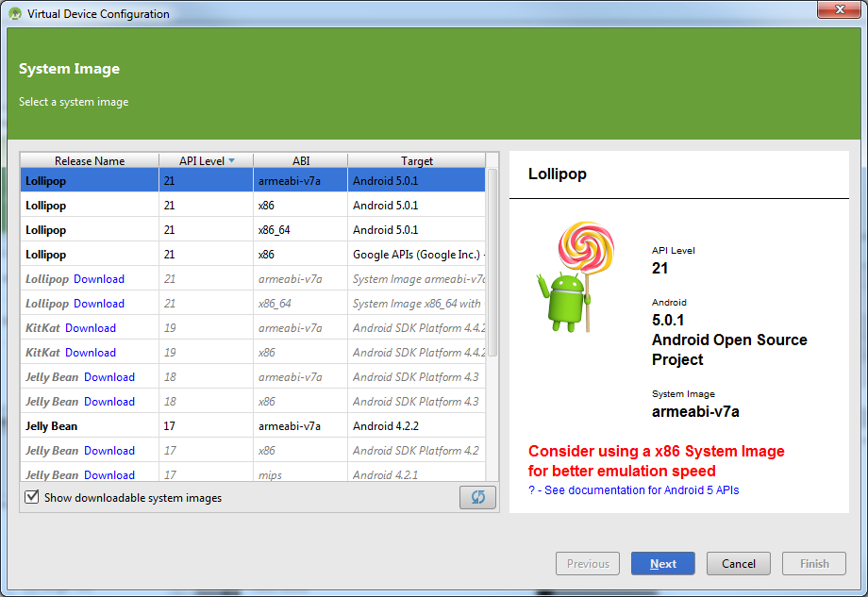
Task: Click the Android Studio icon in title bar
Action: tap(13, 13)
